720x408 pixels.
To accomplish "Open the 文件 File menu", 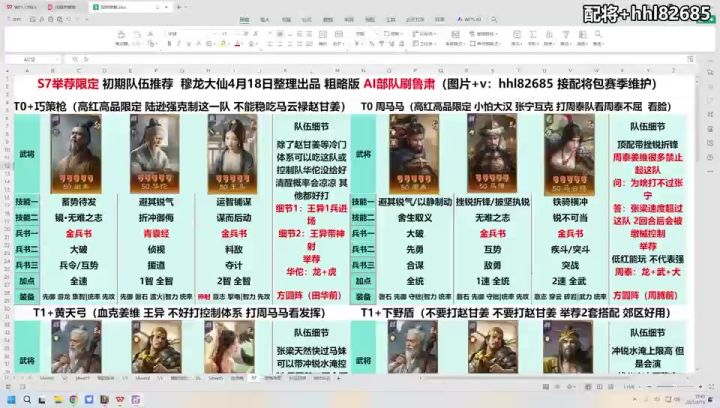I will coord(16,19).
